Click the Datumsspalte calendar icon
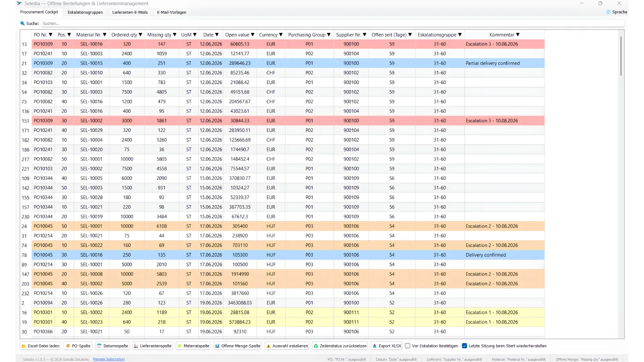The width and height of the screenshot is (644, 362). [99, 346]
